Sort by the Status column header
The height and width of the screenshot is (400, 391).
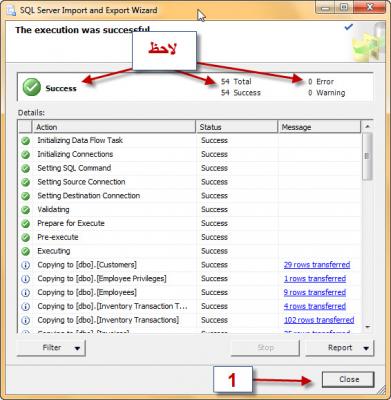237,127
